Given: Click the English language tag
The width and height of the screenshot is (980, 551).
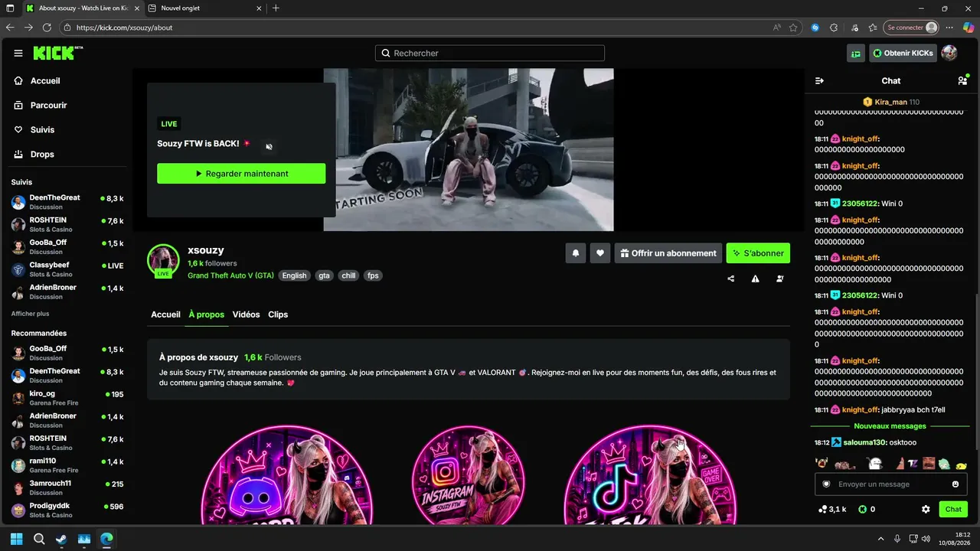Looking at the screenshot, I should 294,275.
